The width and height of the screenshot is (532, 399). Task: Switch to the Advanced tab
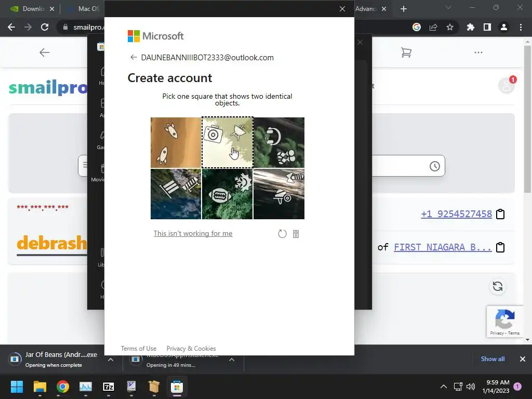[366, 9]
